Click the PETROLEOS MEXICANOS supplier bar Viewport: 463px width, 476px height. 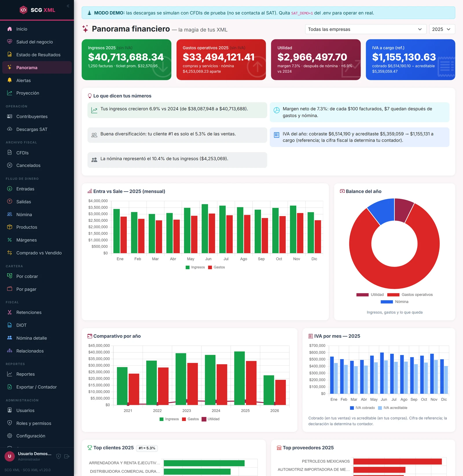(398, 461)
